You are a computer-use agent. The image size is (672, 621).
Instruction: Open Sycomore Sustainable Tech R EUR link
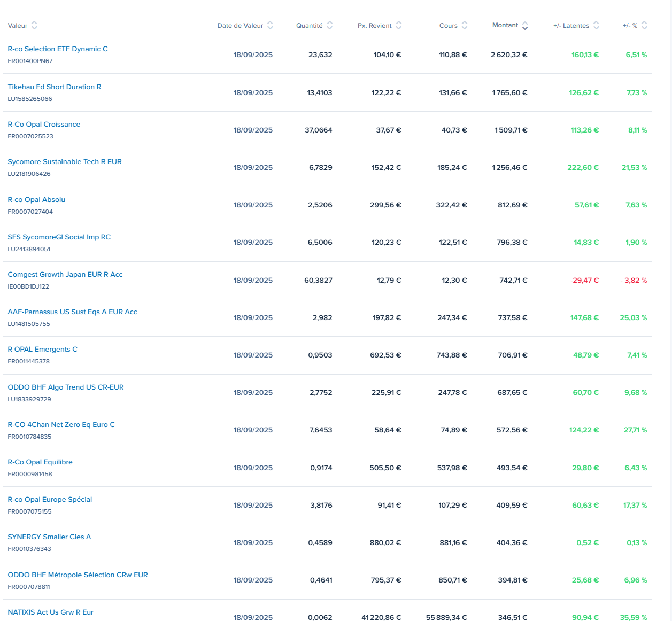(x=65, y=161)
